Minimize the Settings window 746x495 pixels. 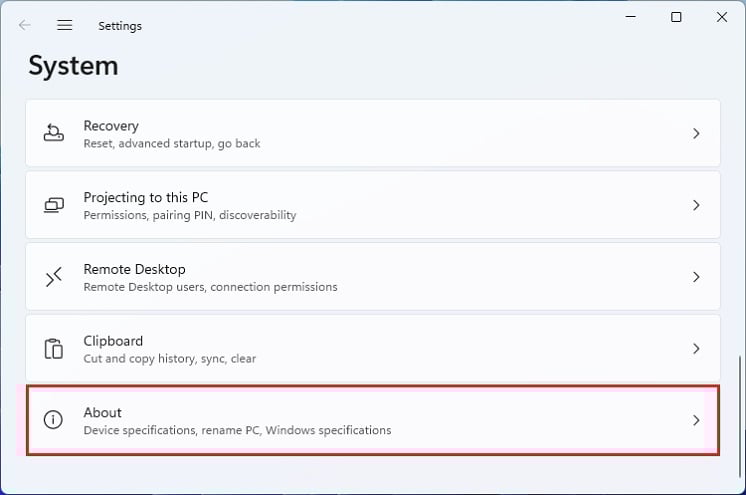pyautogui.click(x=630, y=17)
